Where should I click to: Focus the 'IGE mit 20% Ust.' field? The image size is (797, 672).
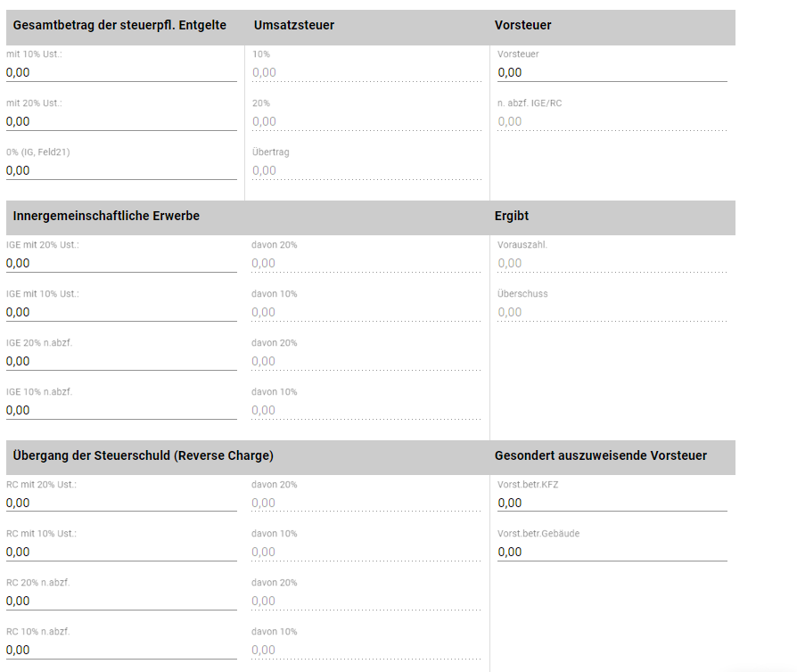click(x=121, y=263)
